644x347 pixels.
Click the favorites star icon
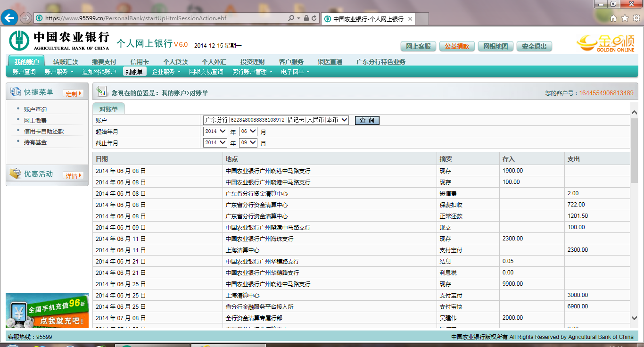point(625,18)
